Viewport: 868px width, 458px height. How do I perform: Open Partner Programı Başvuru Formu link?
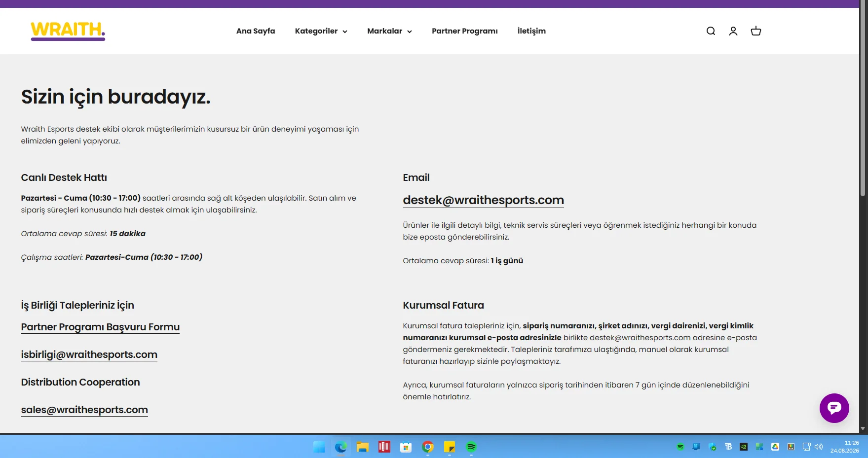pos(100,327)
